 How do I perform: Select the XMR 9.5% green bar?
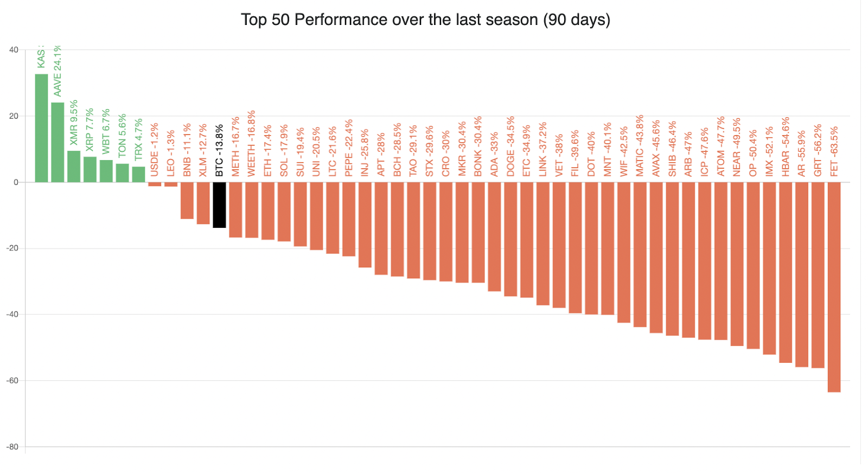[74, 167]
